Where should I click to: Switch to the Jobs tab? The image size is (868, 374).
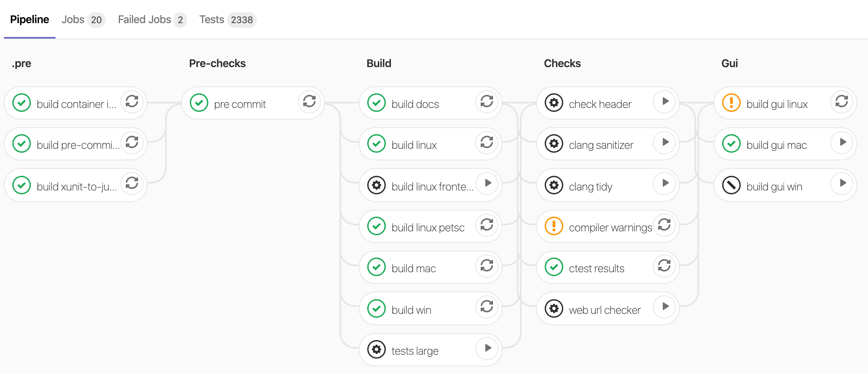74,19
